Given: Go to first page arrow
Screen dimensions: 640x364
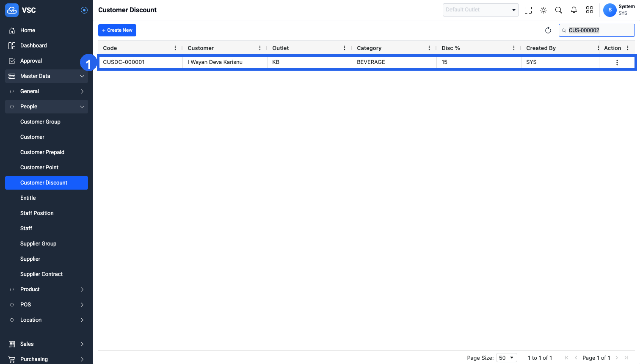Looking at the screenshot, I should (567, 358).
